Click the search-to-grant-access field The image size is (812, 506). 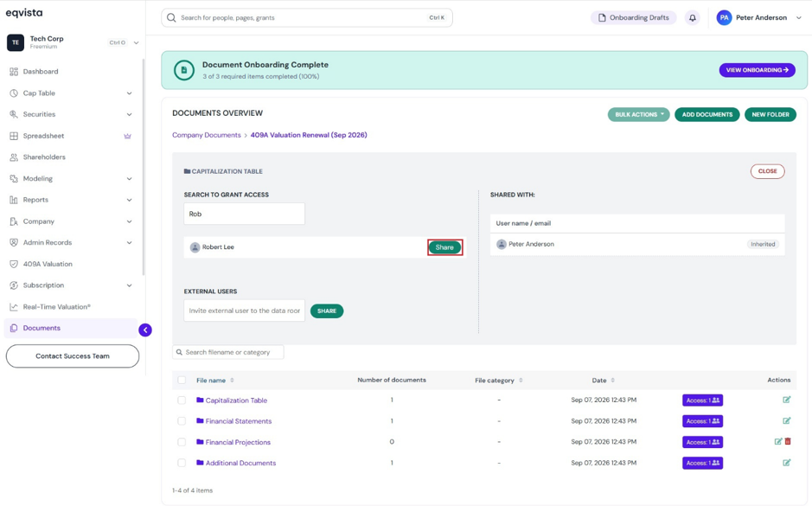pos(245,214)
